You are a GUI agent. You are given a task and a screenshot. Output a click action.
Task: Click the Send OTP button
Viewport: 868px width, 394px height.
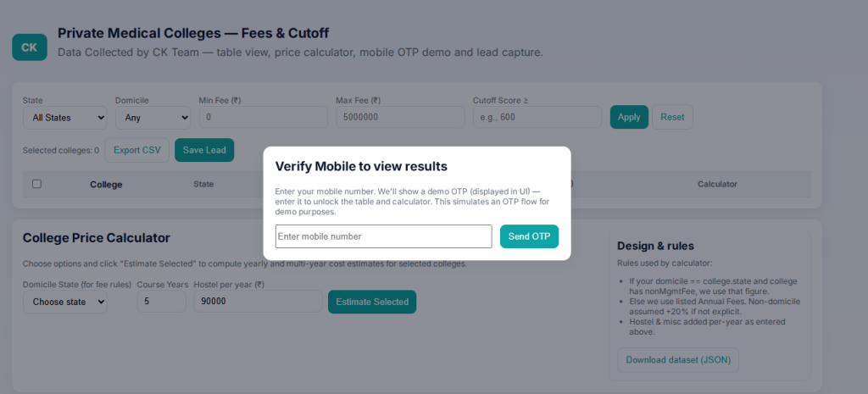529,236
